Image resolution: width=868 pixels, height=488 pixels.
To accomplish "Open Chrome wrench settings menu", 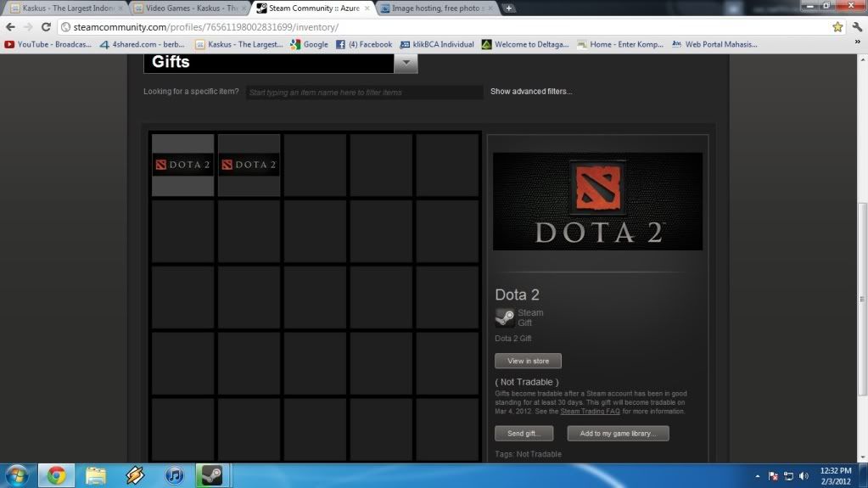I will click(x=858, y=27).
